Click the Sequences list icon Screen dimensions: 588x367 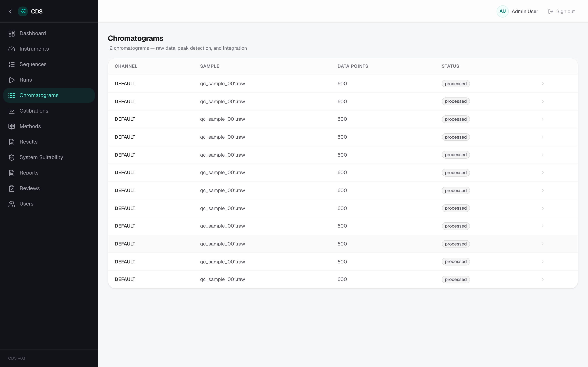coord(12,65)
